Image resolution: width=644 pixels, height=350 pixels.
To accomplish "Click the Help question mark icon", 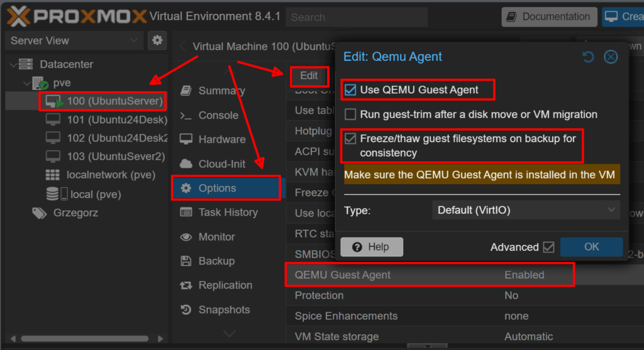I will 357,247.
